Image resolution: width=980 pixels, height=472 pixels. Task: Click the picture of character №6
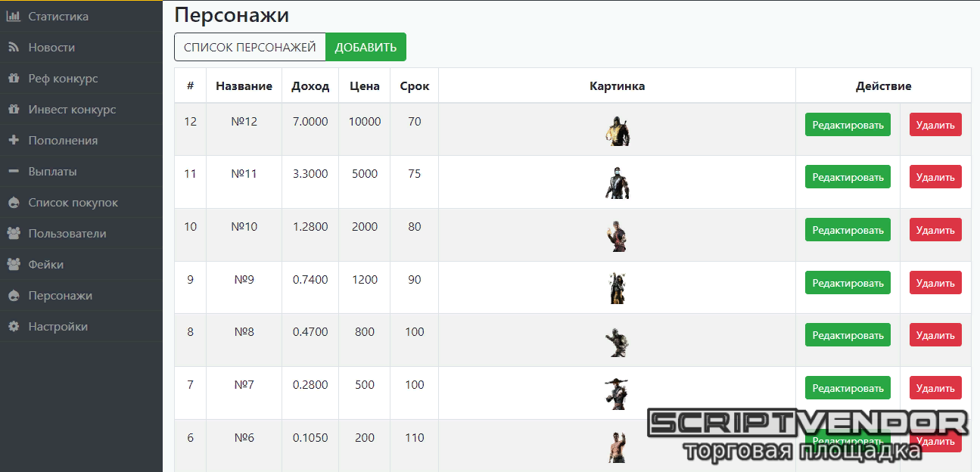click(x=618, y=446)
